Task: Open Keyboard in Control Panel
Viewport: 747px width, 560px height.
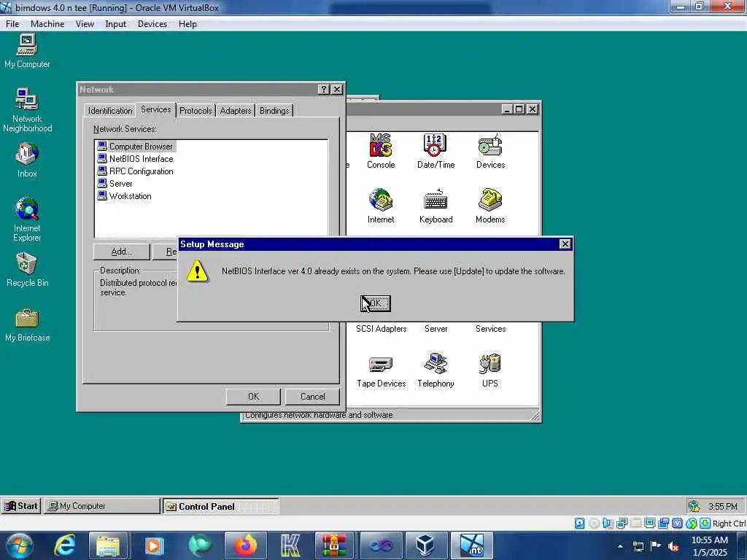Action: click(436, 206)
